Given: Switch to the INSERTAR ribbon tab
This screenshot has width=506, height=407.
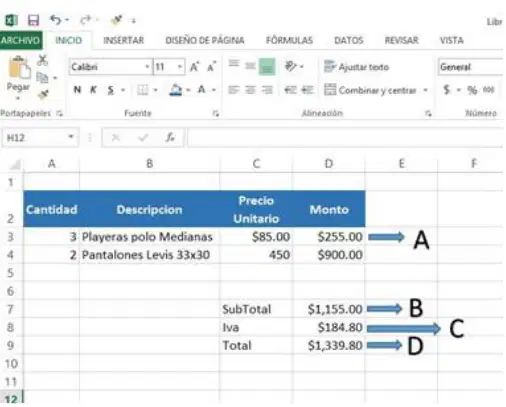Looking at the screenshot, I should click(x=123, y=40).
